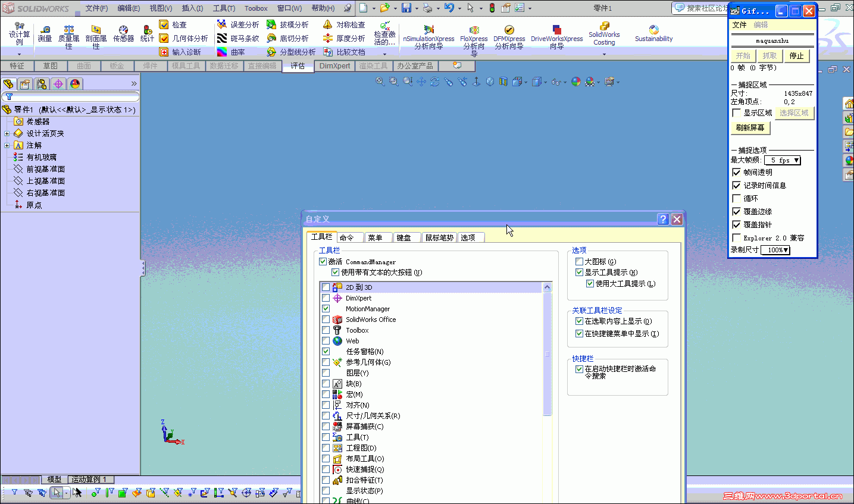Expand the SolidWorks Costing dropdown arrow

[604, 55]
